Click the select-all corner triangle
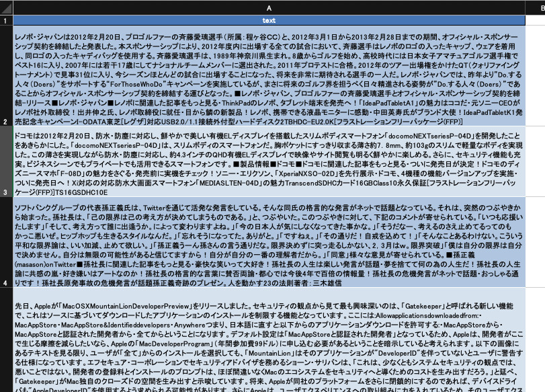 coord(7,7)
